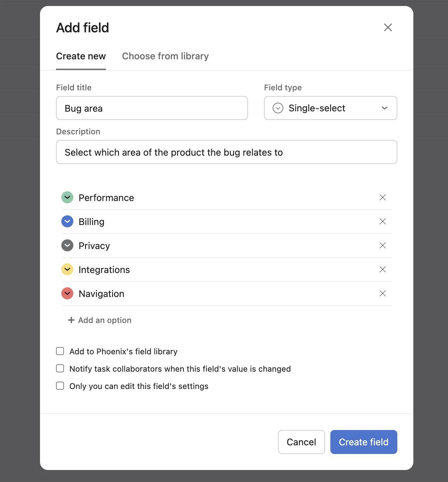The image size is (448, 482).
Task: Enable Add to Phoenix's field library
Action: [x=60, y=351]
